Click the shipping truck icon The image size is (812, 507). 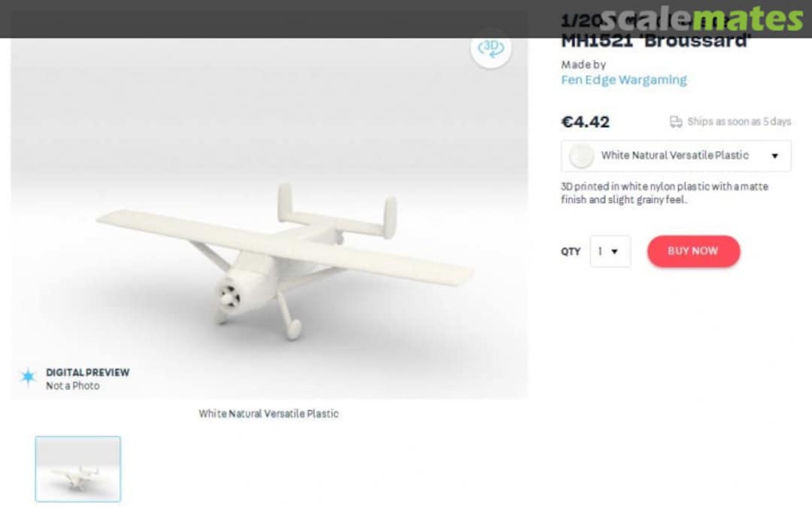pyautogui.click(x=676, y=122)
